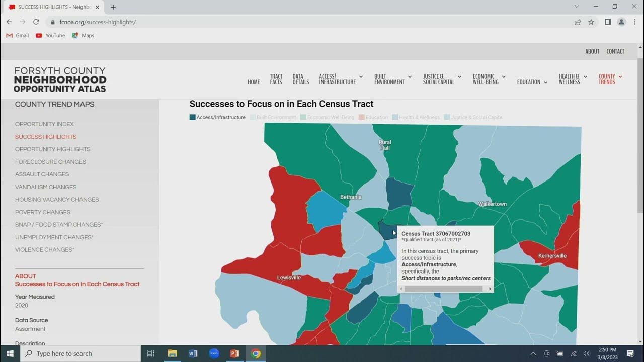Viewport: 644px width, 362px height.
Task: Share this page via address bar icon
Action: coord(578,22)
